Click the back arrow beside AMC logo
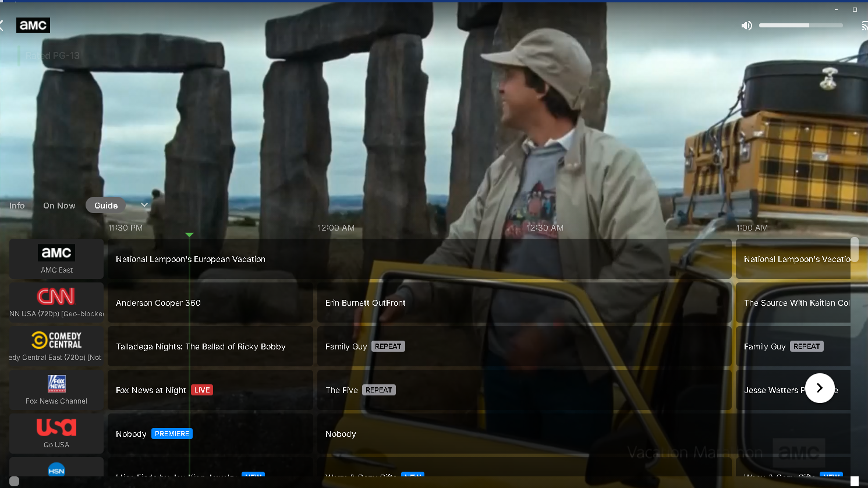This screenshot has width=868, height=488. click(x=2, y=25)
